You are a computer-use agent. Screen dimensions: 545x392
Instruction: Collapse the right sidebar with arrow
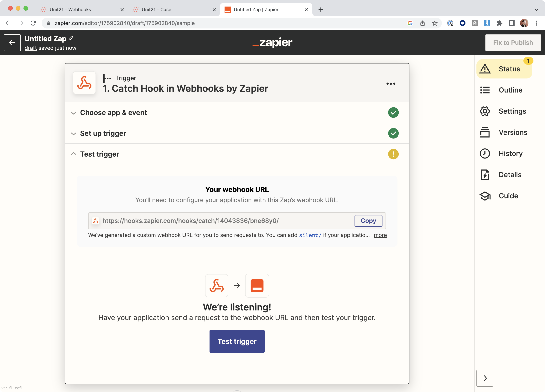coord(485,378)
